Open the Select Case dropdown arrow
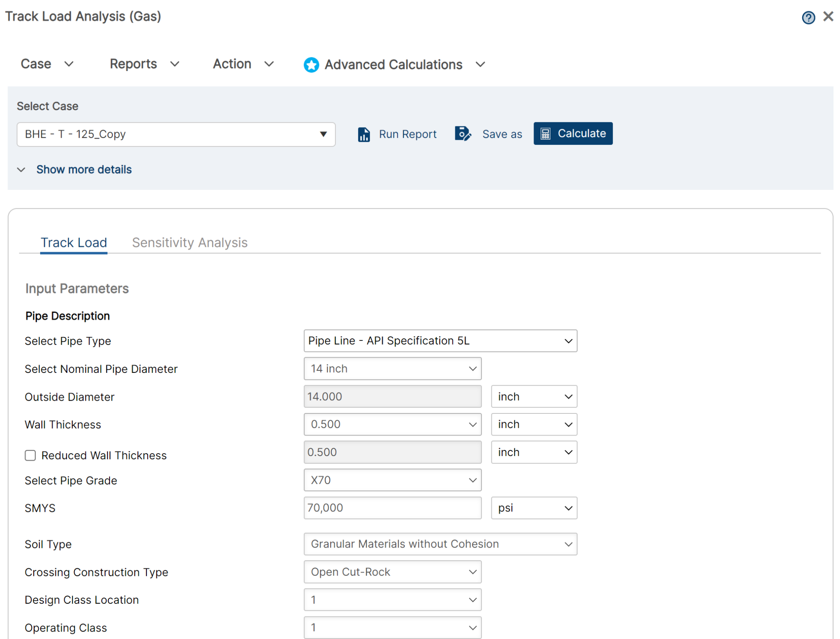Viewport: 840px width, 639px height. [x=323, y=134]
